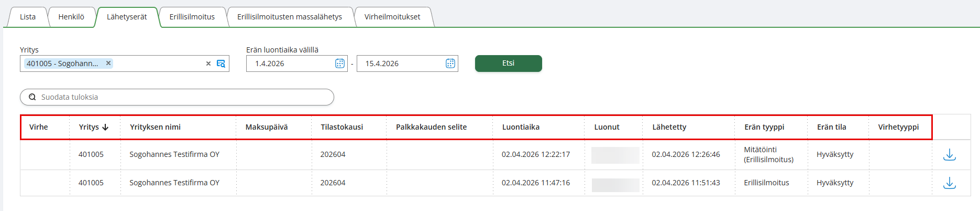Download the 12:22:17 Mitätöinti batch row
The width and height of the screenshot is (980, 211).
[949, 155]
